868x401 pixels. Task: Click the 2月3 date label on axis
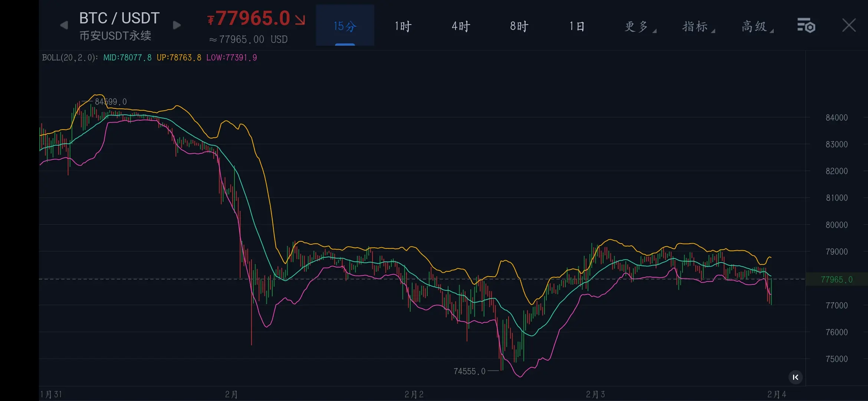point(595,394)
